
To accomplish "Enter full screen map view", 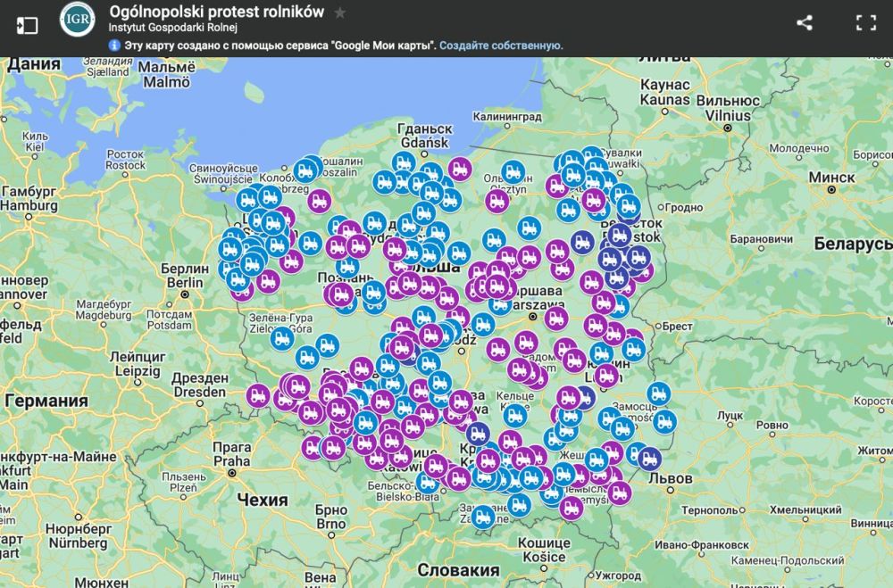I will point(865,23).
